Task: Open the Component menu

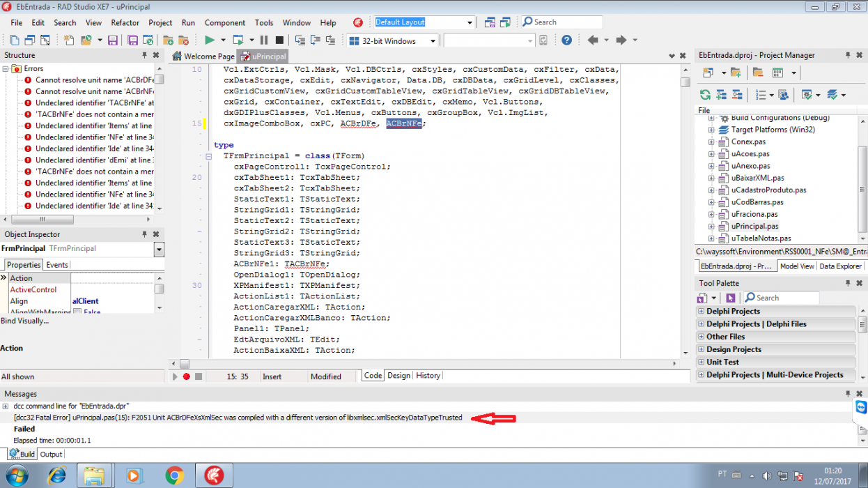Action: [x=225, y=22]
